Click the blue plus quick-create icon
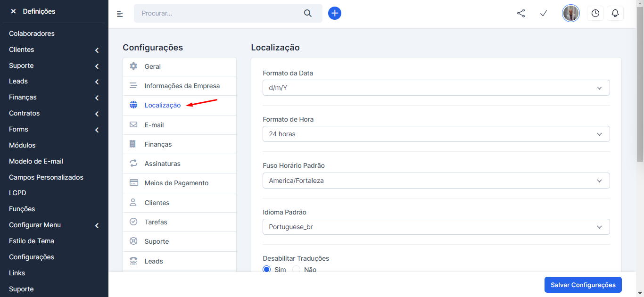This screenshot has width=644, height=297. coord(335,13)
